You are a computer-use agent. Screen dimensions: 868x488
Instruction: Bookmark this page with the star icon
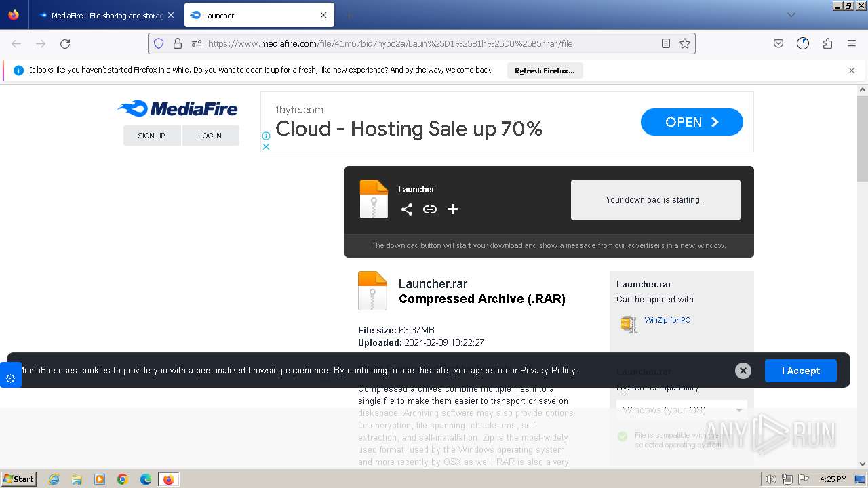tap(685, 43)
